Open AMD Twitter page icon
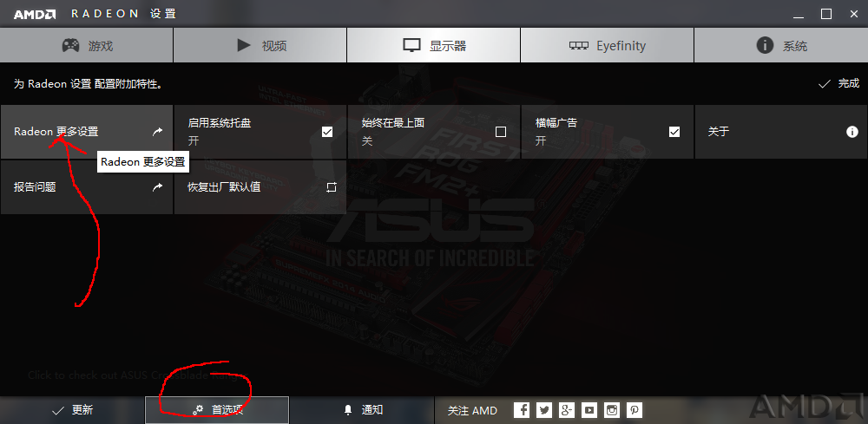This screenshot has height=424, width=868. [x=544, y=410]
